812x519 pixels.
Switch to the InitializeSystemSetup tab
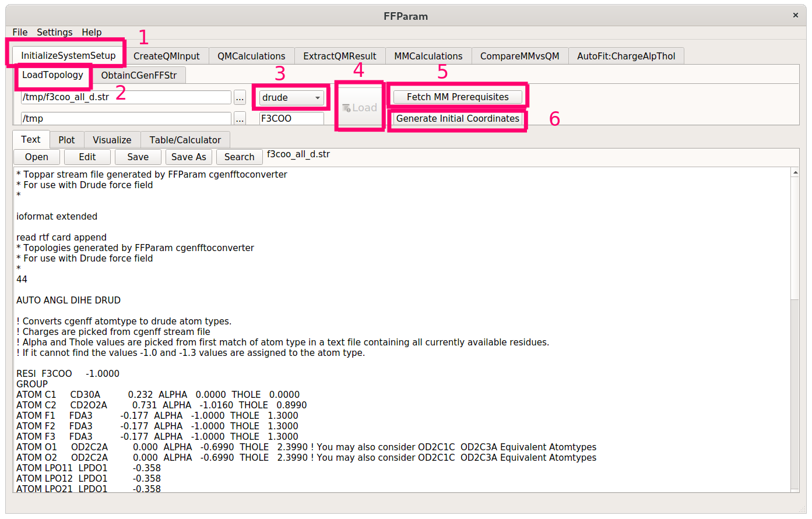(68, 55)
